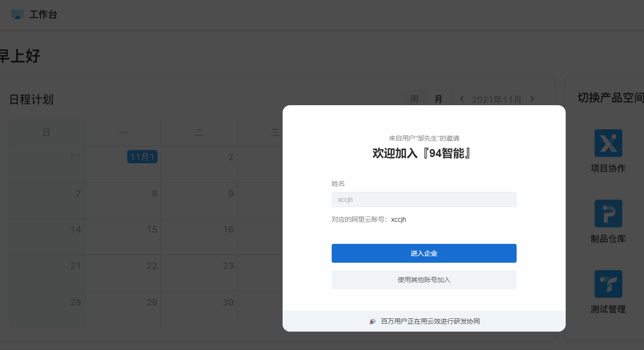Click the 工作台 workbench logo icon

(x=17, y=15)
